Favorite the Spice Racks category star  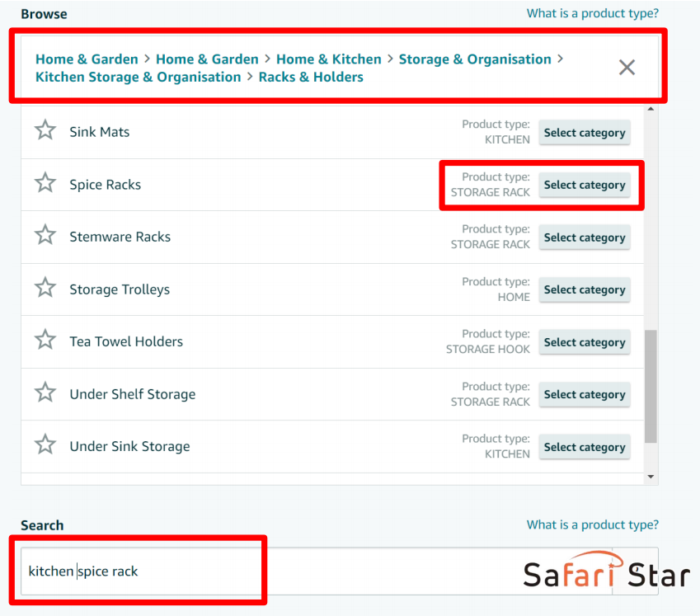click(x=45, y=183)
